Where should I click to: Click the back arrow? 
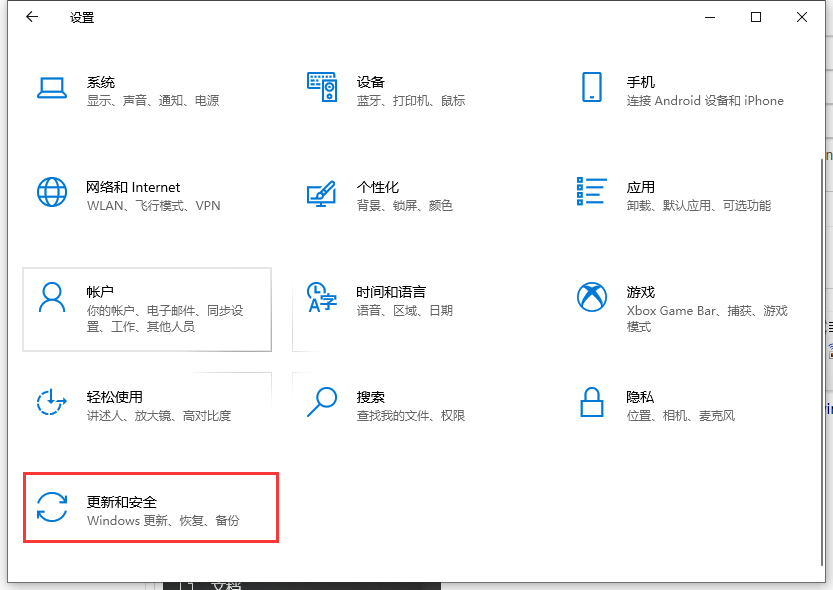click(x=31, y=17)
